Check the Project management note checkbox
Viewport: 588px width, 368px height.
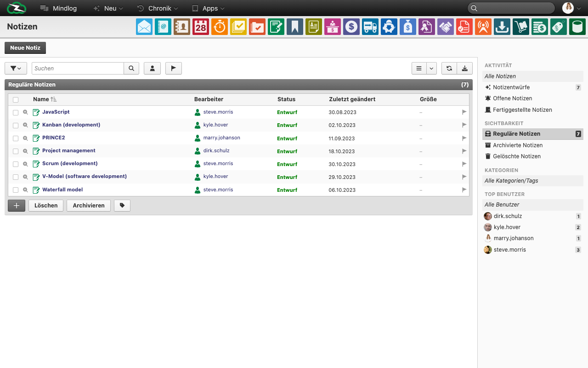point(16,151)
